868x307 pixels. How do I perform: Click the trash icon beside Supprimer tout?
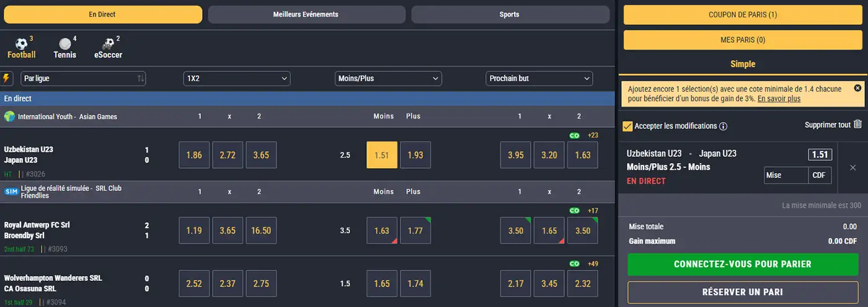pos(858,125)
